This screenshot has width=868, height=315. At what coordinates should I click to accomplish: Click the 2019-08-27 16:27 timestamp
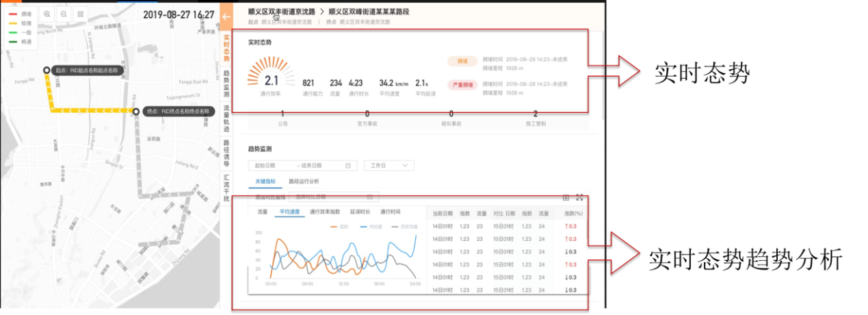tap(179, 14)
